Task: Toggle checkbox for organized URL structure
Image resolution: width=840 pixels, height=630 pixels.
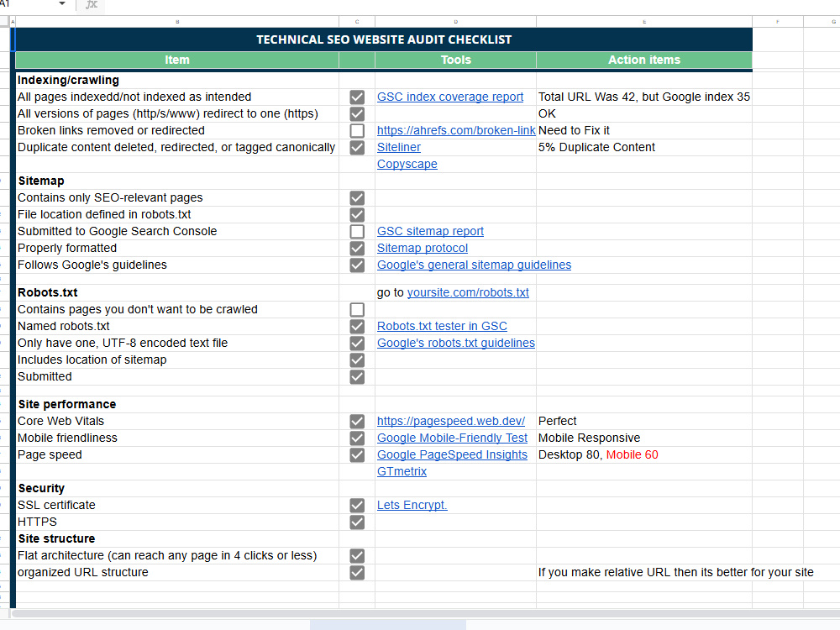Action: tap(357, 573)
